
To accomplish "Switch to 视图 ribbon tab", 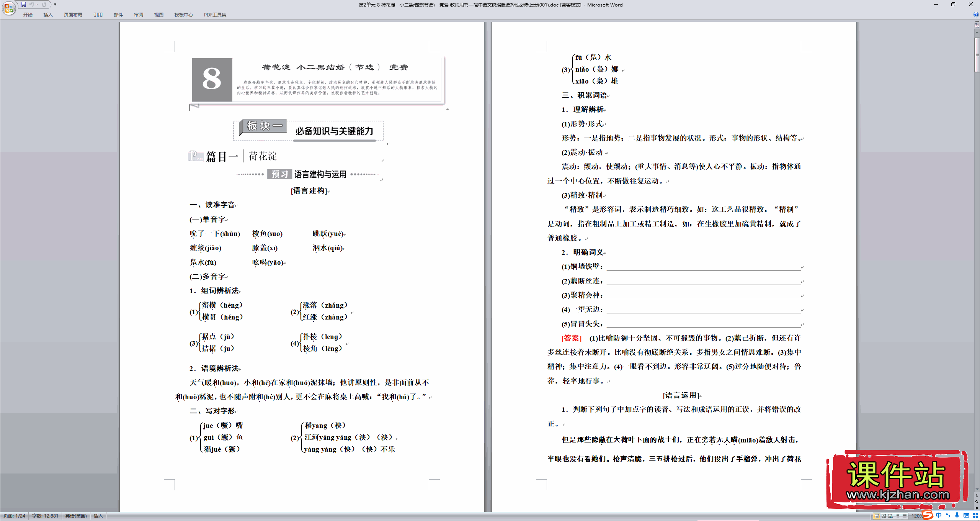I will (x=159, y=15).
